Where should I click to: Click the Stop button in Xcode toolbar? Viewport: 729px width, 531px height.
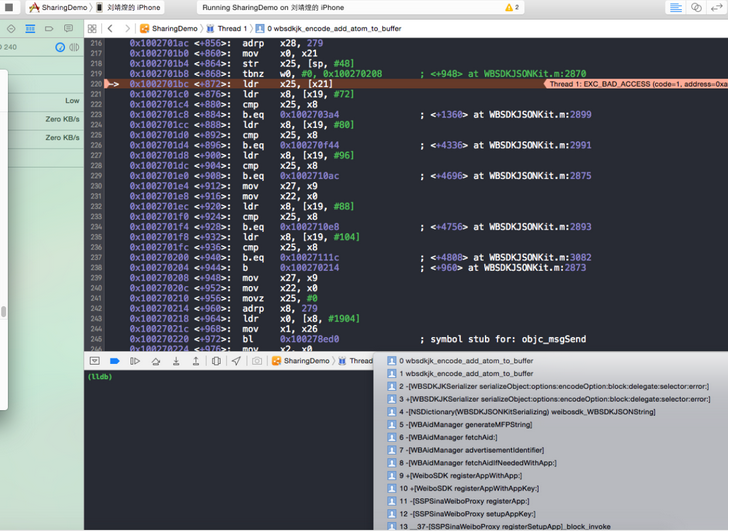tap(9, 7)
